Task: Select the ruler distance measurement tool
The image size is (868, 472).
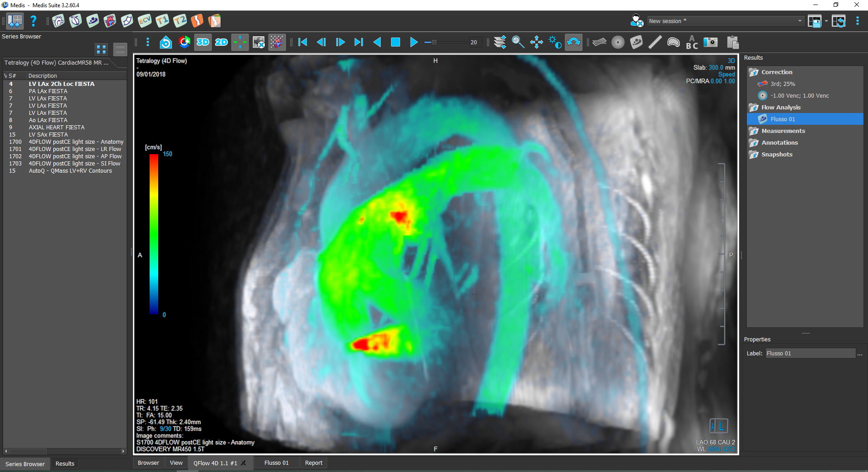Action: pyautogui.click(x=655, y=42)
